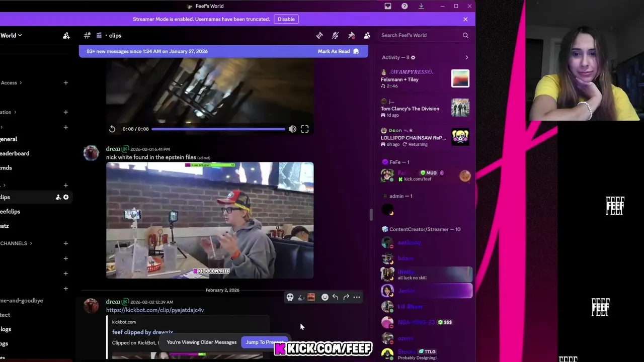The height and width of the screenshot is (362, 644).
Task: Forward drew's message
Action: pyautogui.click(x=346, y=297)
